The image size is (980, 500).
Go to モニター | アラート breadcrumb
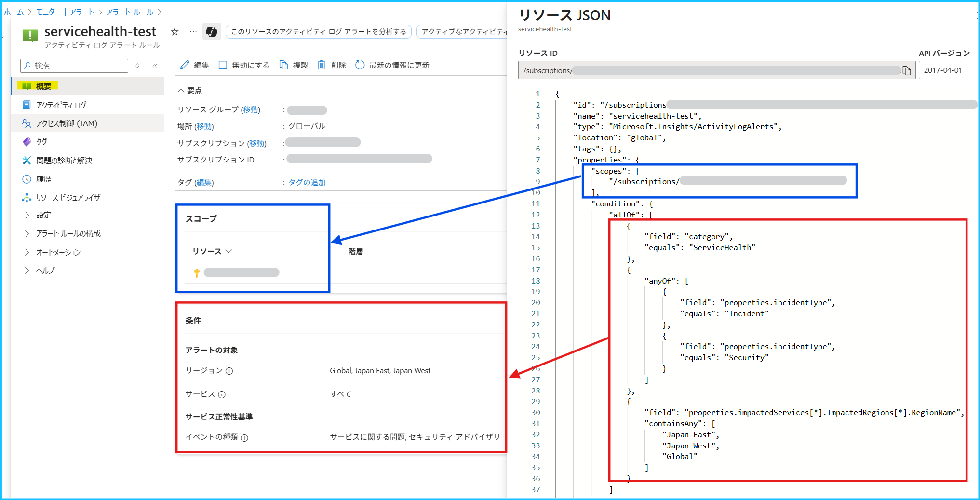(x=65, y=12)
